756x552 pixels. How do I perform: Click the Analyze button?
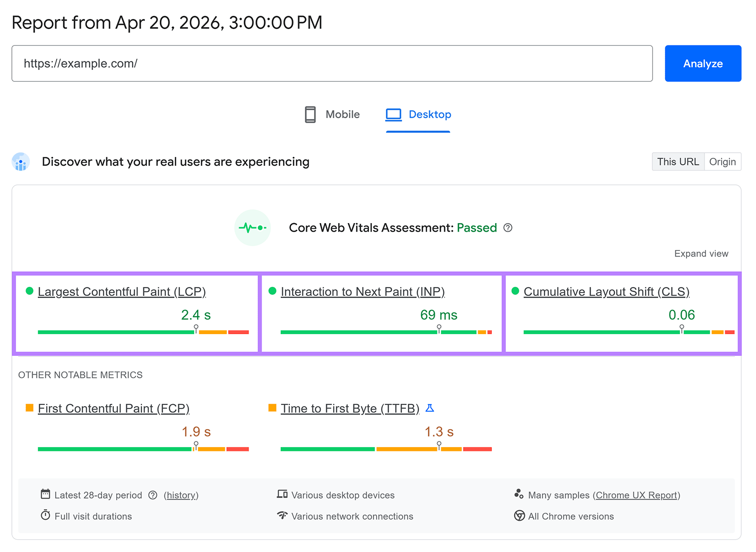[x=703, y=63]
